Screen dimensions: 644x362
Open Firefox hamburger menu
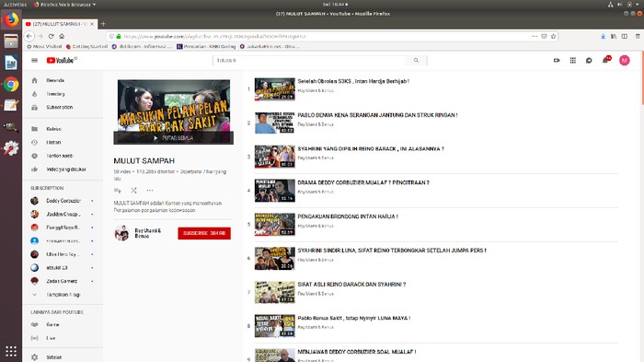coord(638,36)
